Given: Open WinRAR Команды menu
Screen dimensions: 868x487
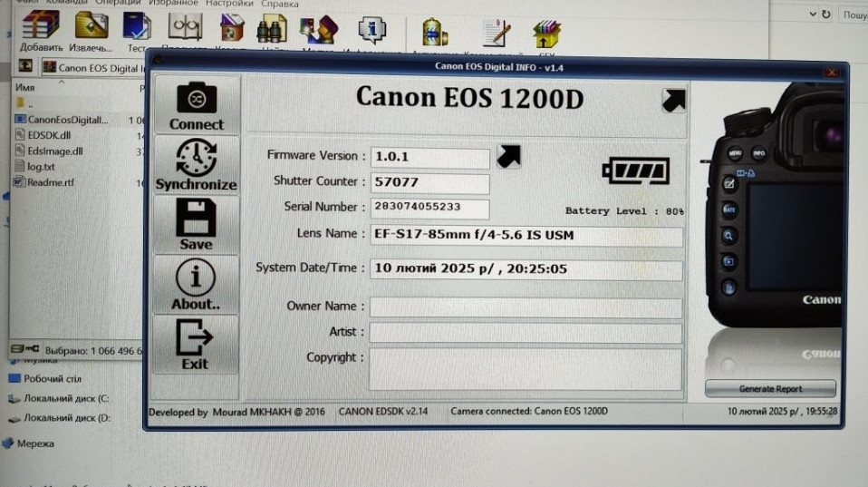Looking at the screenshot, I should (66, 4).
